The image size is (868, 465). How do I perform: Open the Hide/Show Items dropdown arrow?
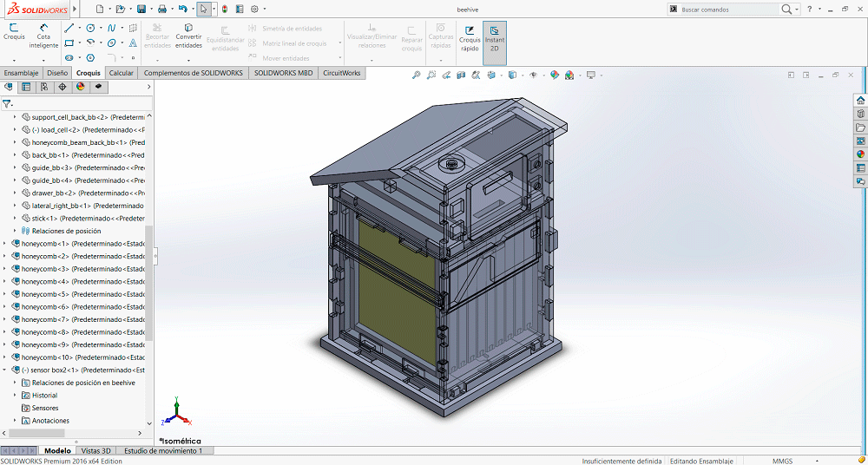click(x=543, y=75)
